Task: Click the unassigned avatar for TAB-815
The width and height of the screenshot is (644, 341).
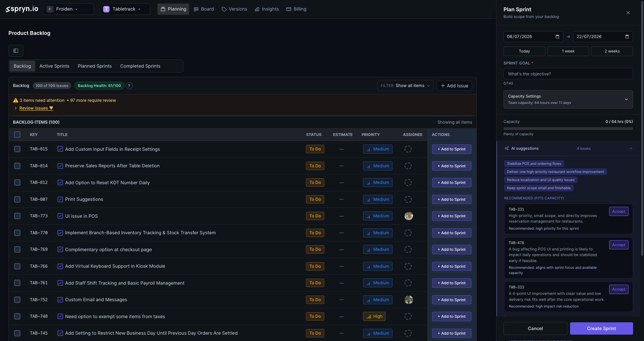Action: (x=408, y=149)
